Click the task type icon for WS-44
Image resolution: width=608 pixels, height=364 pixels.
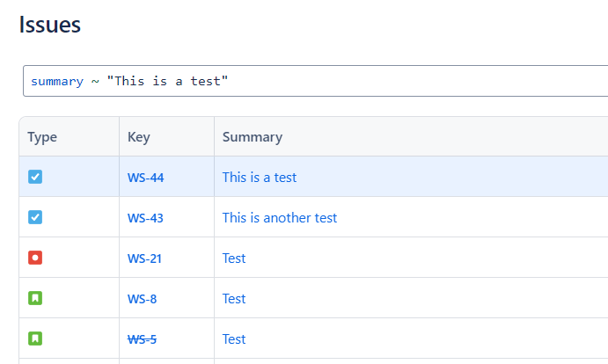[35, 177]
